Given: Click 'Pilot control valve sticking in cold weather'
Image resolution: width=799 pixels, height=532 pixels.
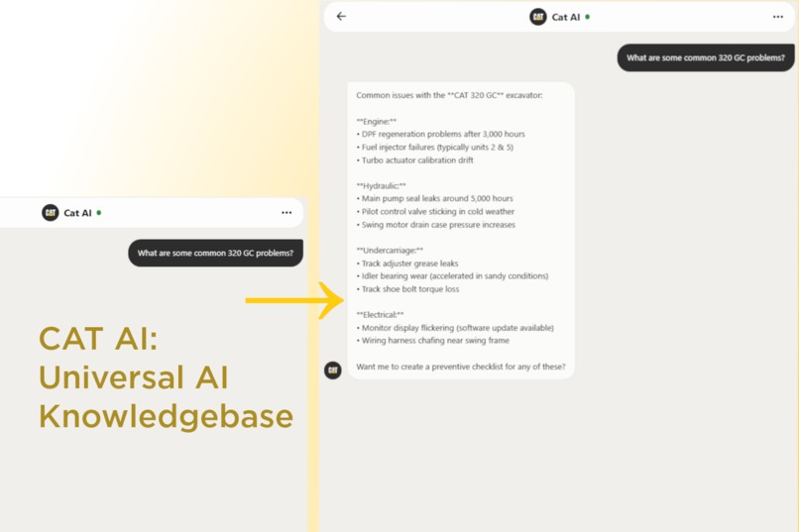Looking at the screenshot, I should pos(435,211).
